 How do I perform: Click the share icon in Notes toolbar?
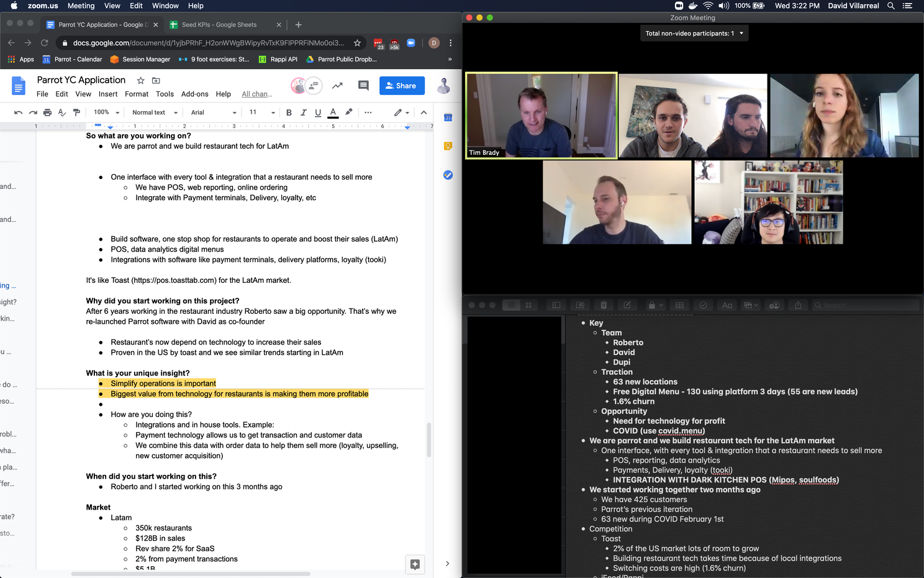pos(798,305)
